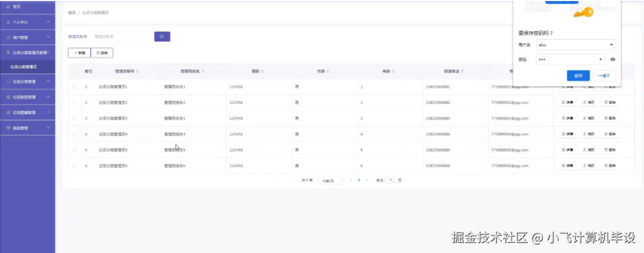
Task: Select page 1 in pagination
Action: pyautogui.click(x=359, y=180)
